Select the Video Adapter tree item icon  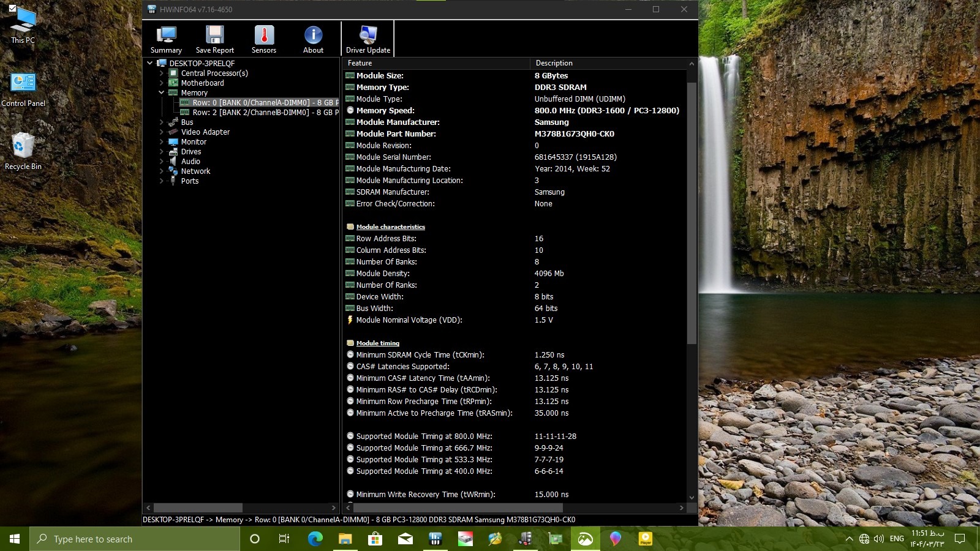(x=173, y=132)
